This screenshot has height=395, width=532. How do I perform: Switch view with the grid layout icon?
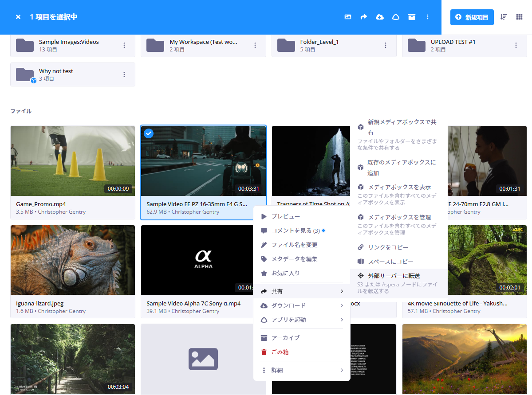(x=519, y=17)
